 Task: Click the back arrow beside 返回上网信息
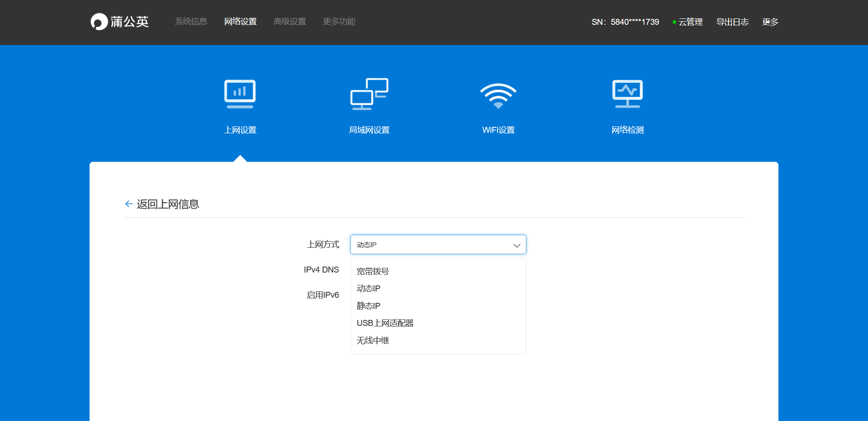pos(129,204)
